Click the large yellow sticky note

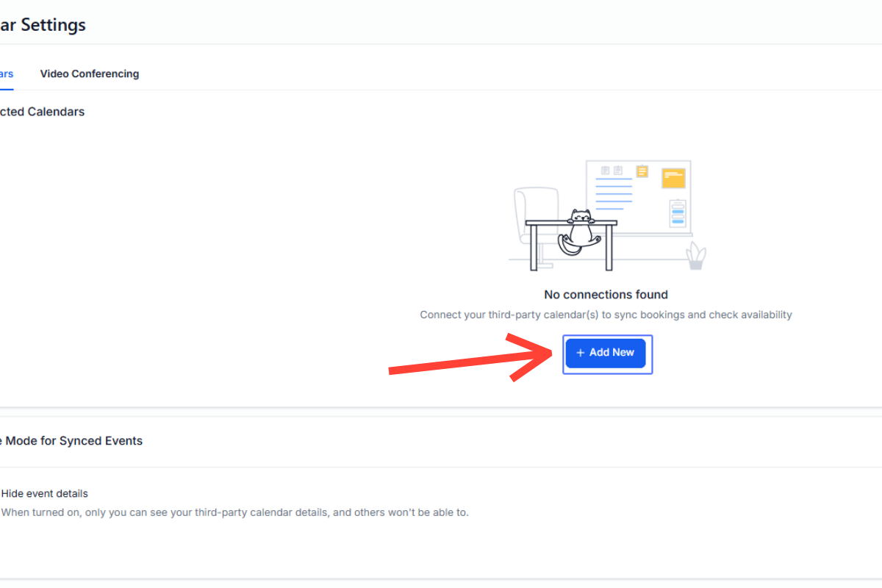click(673, 177)
